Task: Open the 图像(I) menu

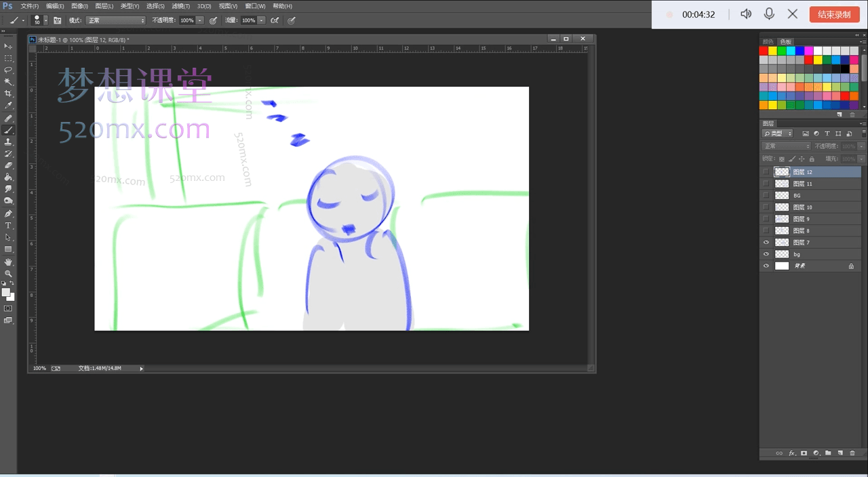Action: 81,6
